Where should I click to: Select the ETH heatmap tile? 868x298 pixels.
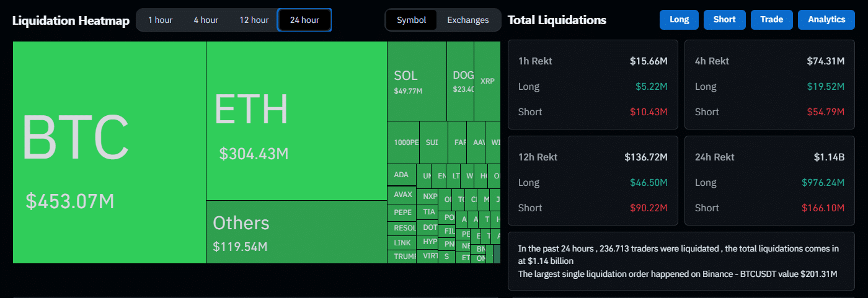click(296, 121)
